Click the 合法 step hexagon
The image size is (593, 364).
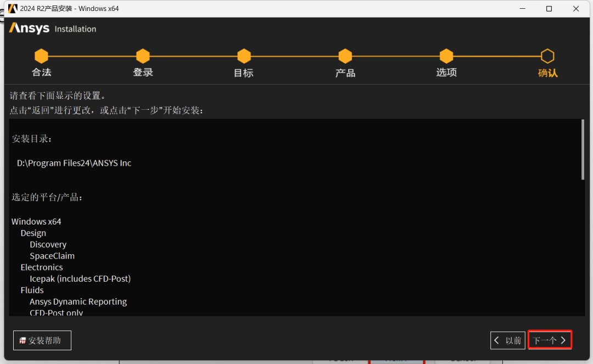[x=41, y=56]
